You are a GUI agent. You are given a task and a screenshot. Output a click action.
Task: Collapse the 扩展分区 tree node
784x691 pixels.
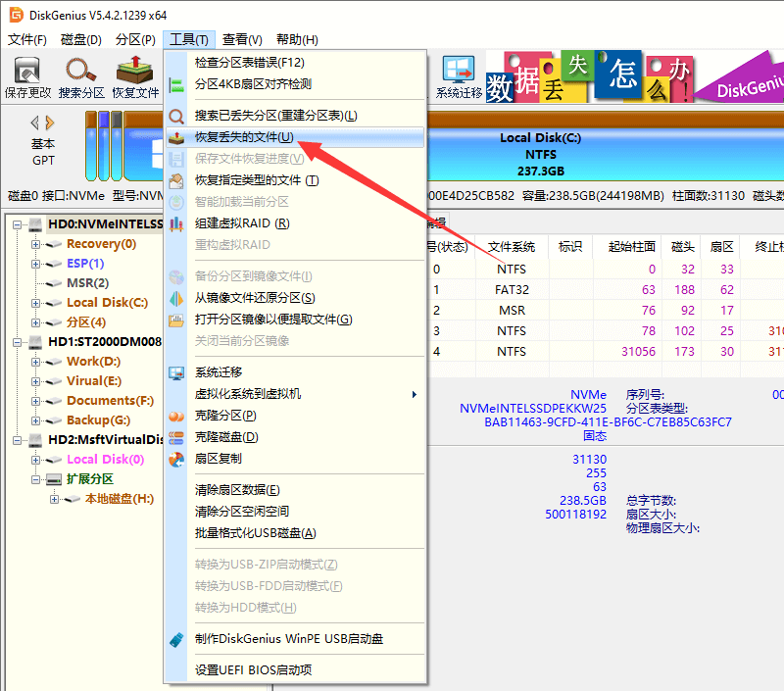point(35,479)
